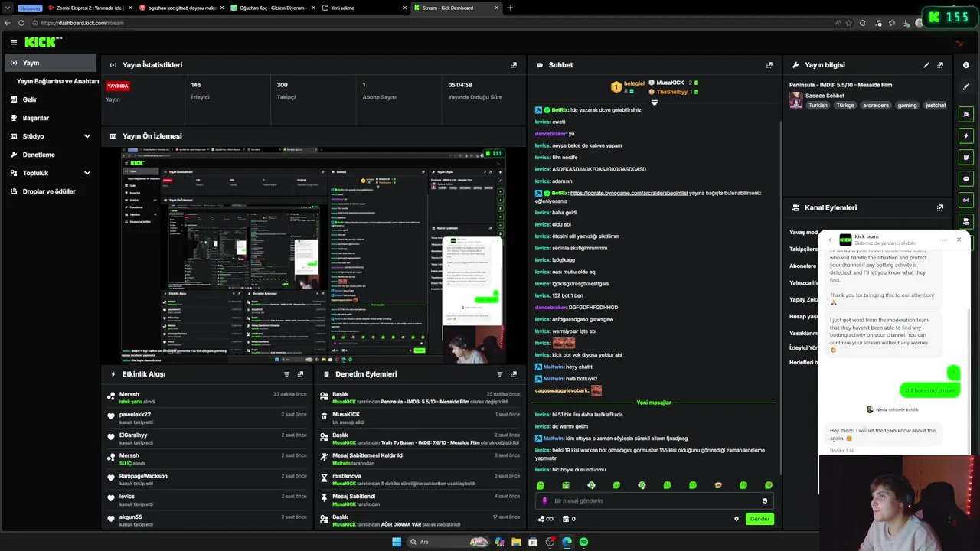The height and width of the screenshot is (551, 980).
Task: Pop out the Denetim Eylemleri panel
Action: coord(514,374)
